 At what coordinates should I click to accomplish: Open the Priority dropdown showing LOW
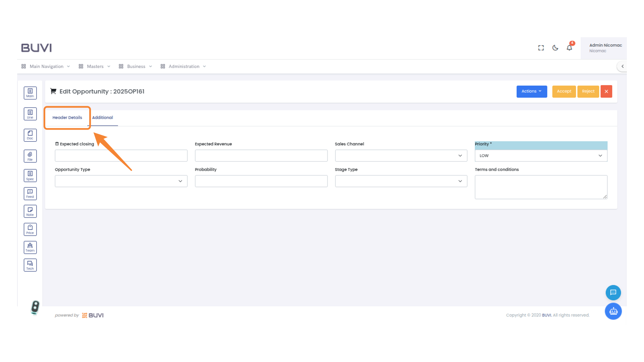coord(541,156)
